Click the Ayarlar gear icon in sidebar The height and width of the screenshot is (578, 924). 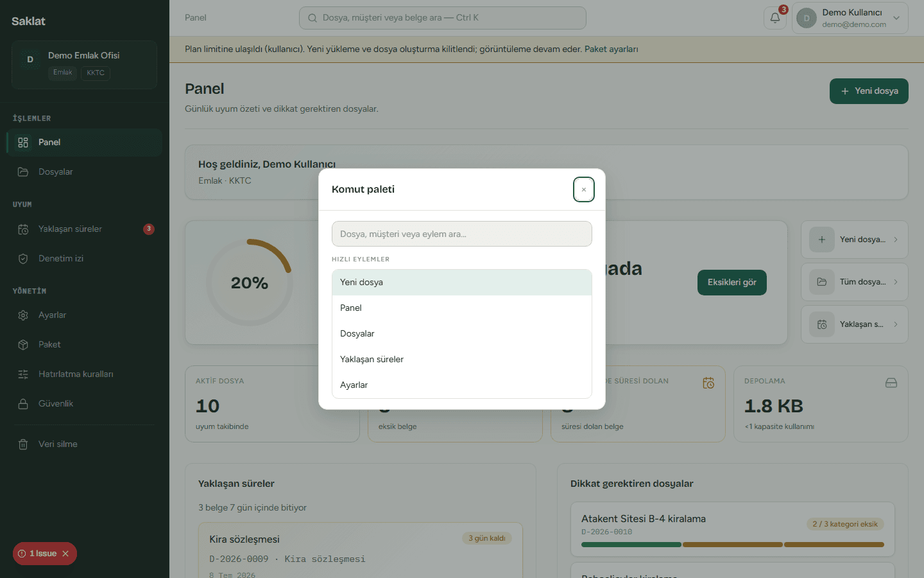[23, 315]
